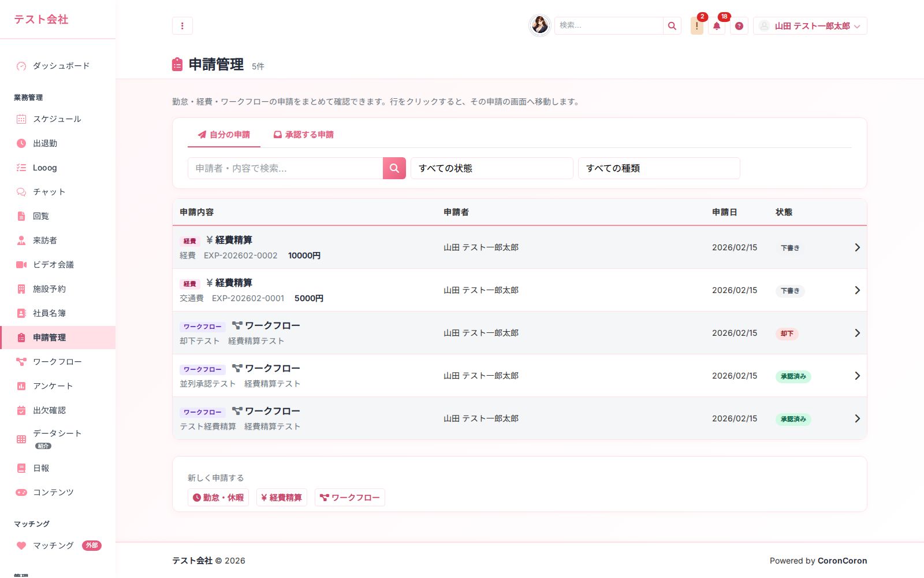This screenshot has width=924, height=578.
Task: Open 出退勤 in the sidebar
Action: (58, 143)
